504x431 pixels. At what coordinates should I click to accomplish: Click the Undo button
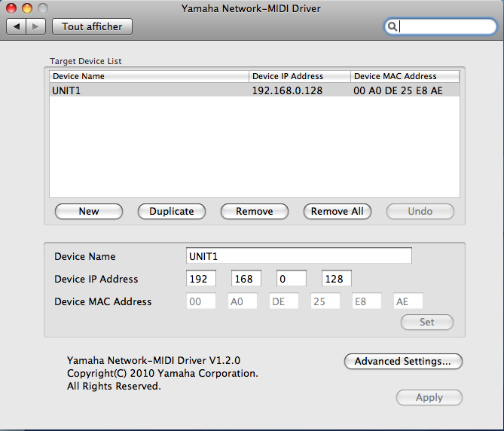click(420, 212)
